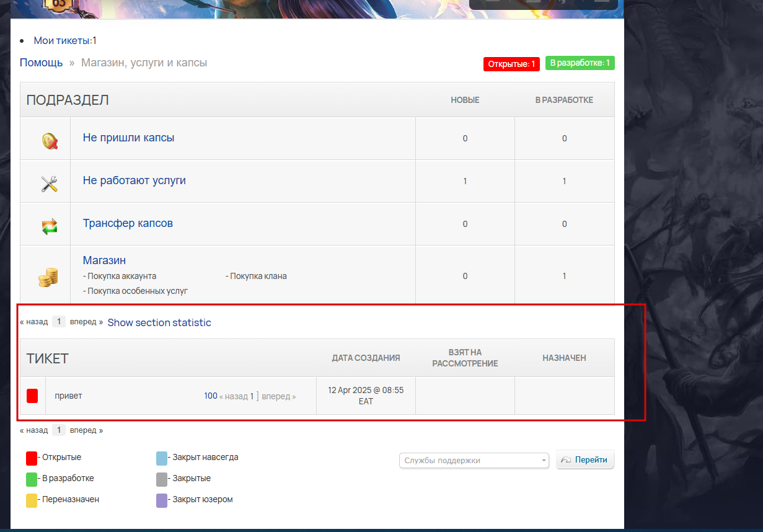This screenshot has width=763, height=532.
Task: Click the red Открытые: 1 badge
Action: [511, 64]
